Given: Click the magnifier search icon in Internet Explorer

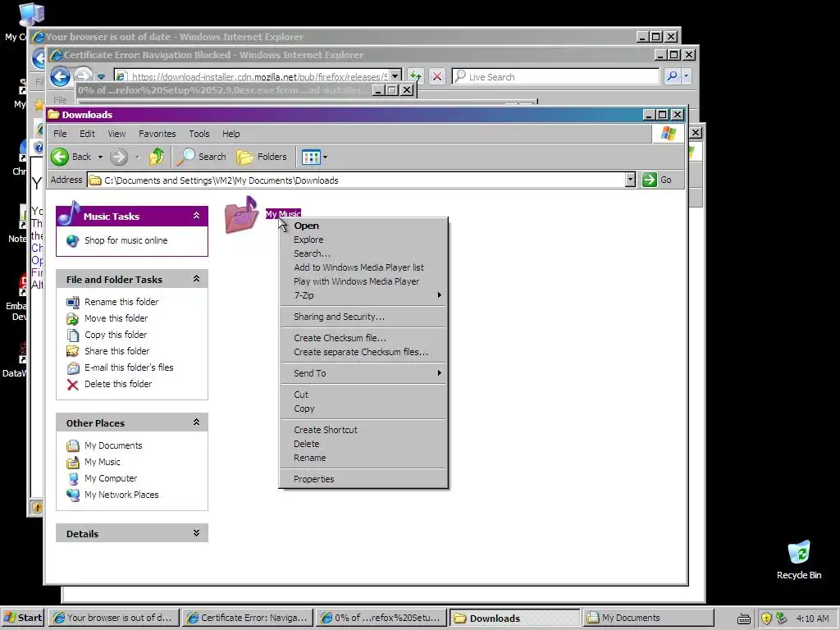Looking at the screenshot, I should [672, 76].
